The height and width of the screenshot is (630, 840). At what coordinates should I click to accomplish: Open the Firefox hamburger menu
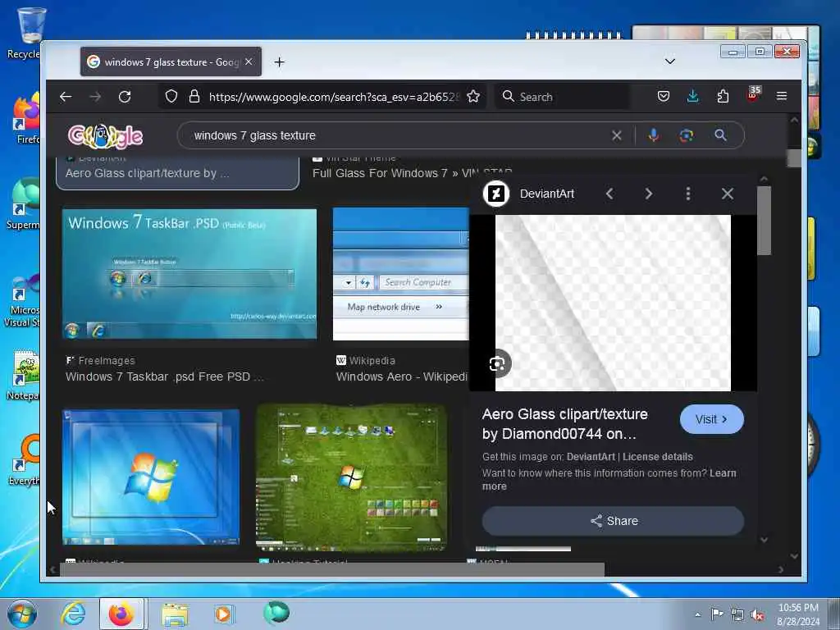[782, 96]
